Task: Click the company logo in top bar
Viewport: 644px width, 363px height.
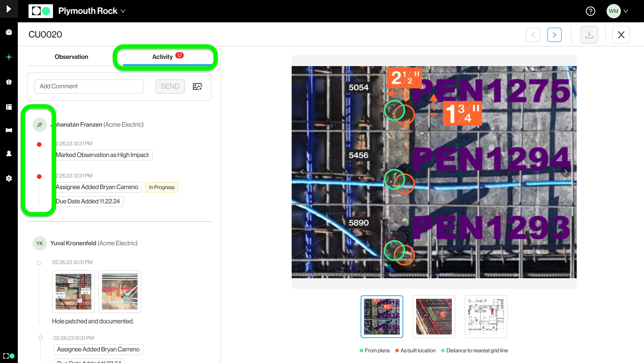Action: pos(41,11)
